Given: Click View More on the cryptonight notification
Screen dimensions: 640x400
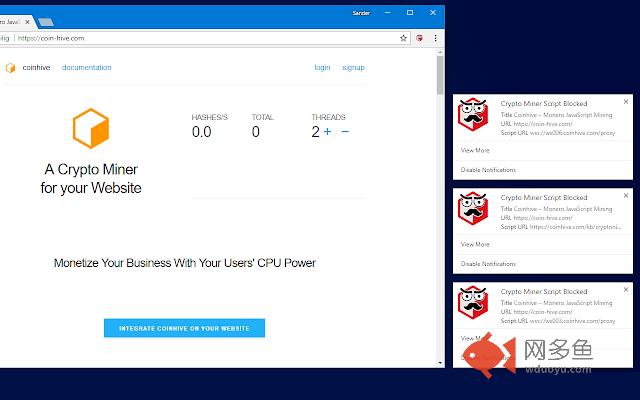Looking at the screenshot, I should [475, 244].
